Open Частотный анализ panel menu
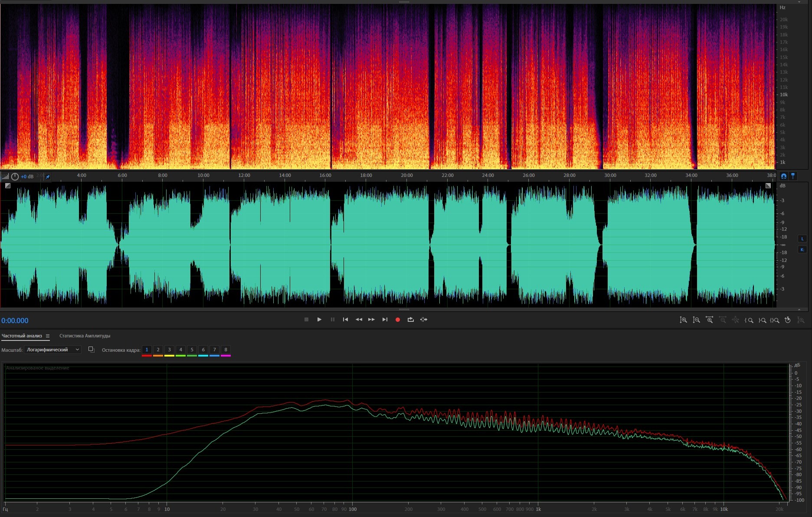 [48, 336]
